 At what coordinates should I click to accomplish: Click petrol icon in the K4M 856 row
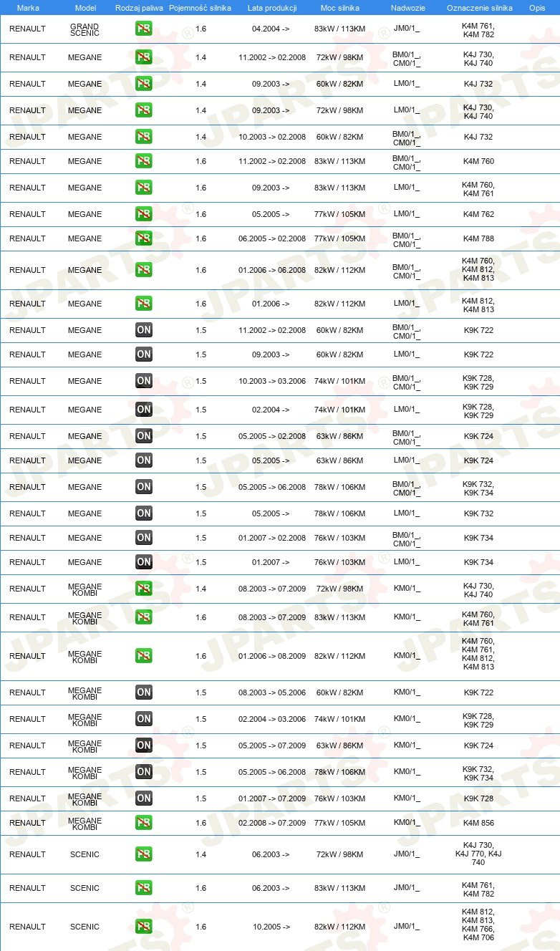[x=144, y=823]
